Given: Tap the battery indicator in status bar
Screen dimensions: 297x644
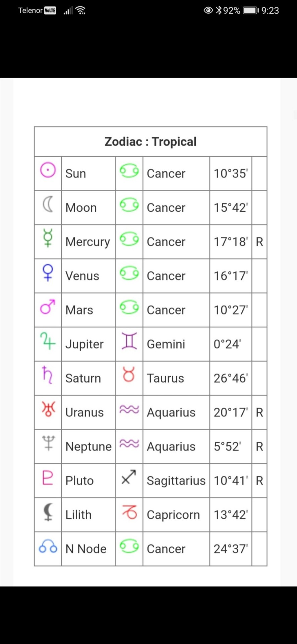Looking at the screenshot, I should pos(251,10).
